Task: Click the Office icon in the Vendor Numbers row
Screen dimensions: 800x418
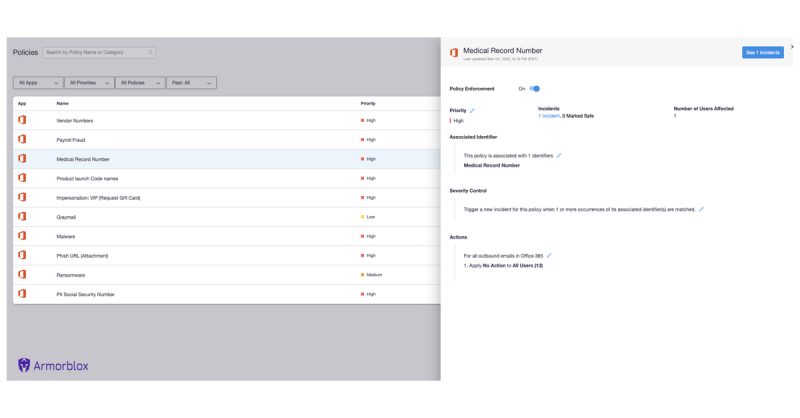Action: pyautogui.click(x=22, y=120)
